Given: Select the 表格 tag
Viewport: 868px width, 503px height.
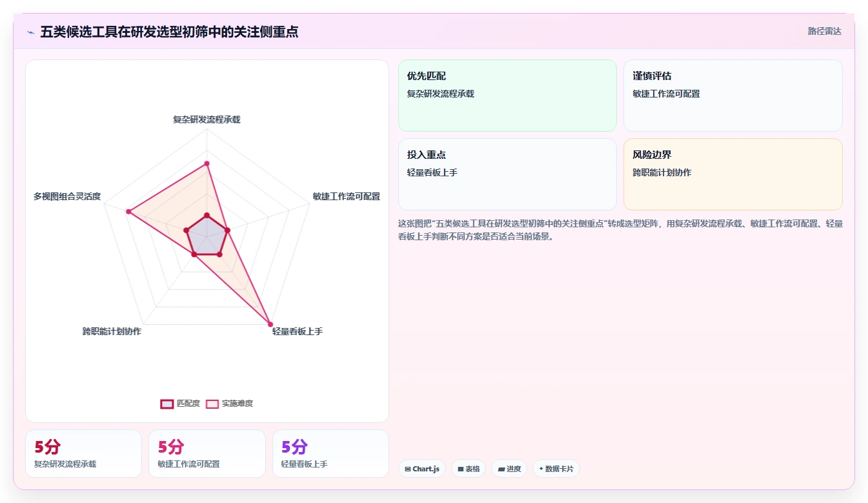Looking at the screenshot, I should (x=469, y=469).
